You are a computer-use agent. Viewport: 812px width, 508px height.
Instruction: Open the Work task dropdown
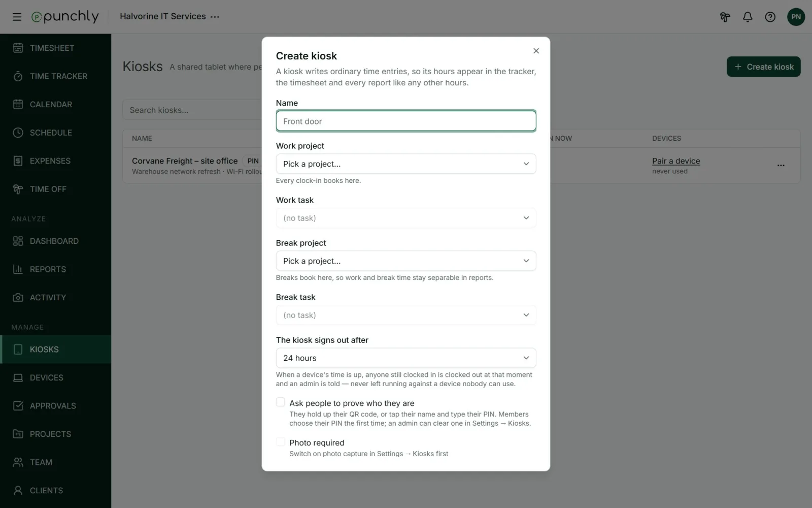[406, 218]
